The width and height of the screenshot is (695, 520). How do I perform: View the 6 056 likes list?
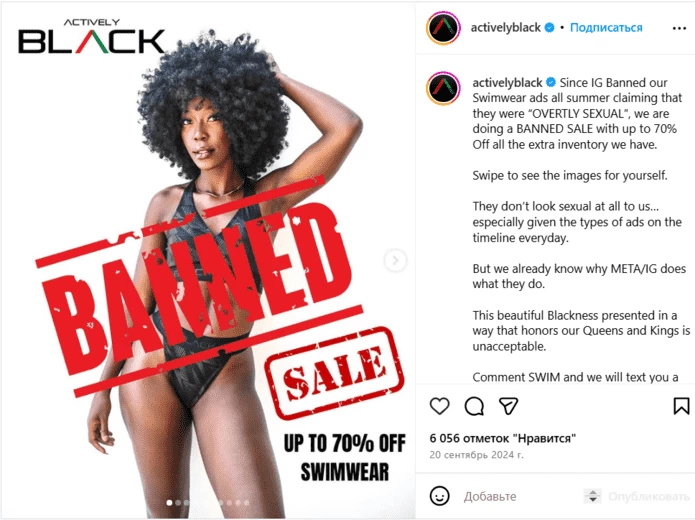pos(503,438)
